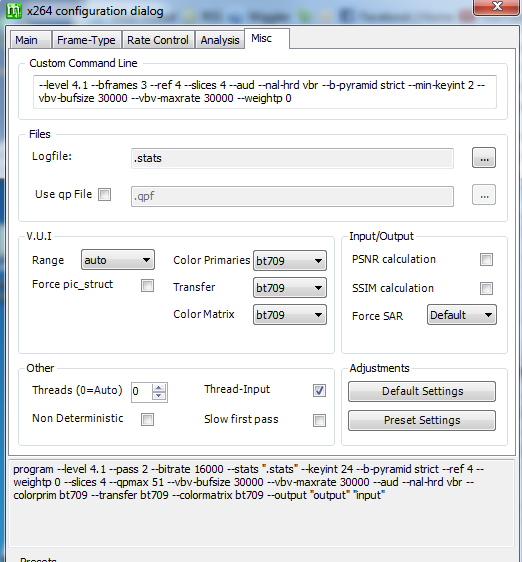Enable PSNR calculation checkbox
The width and height of the screenshot is (522, 562).
click(486, 259)
